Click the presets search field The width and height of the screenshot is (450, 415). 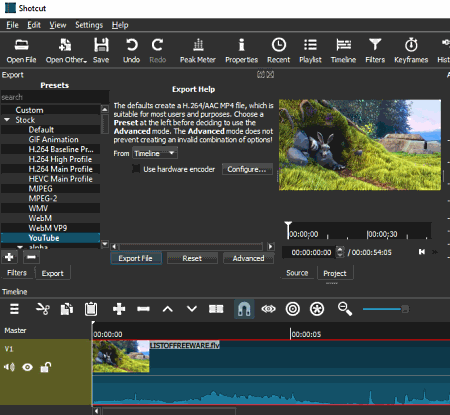tap(55, 97)
